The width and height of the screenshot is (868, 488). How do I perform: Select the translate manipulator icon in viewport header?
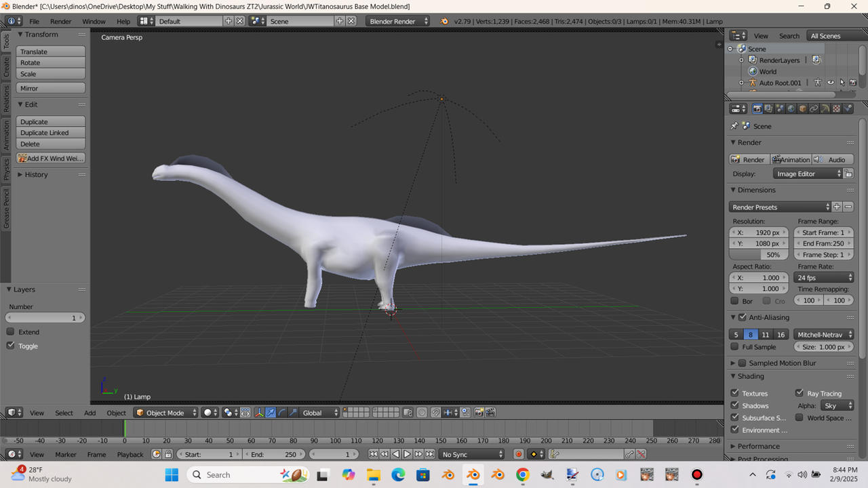(271, 413)
